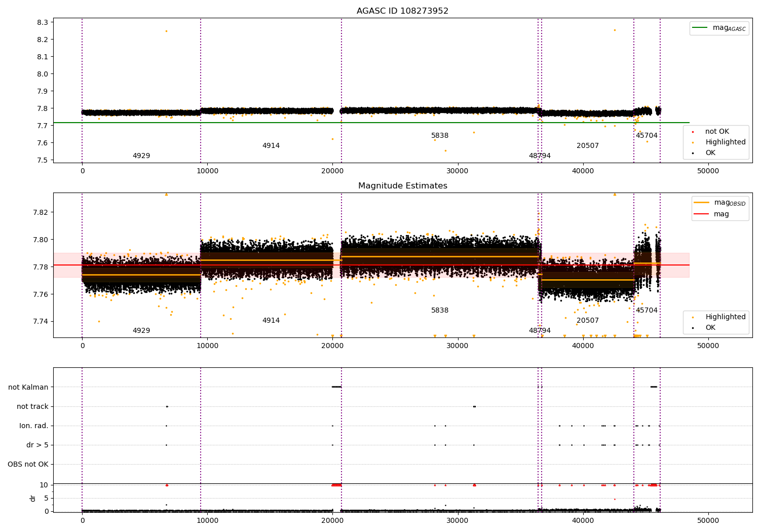Select obsid 4914 in Magnitude Estimates plot

(271, 321)
